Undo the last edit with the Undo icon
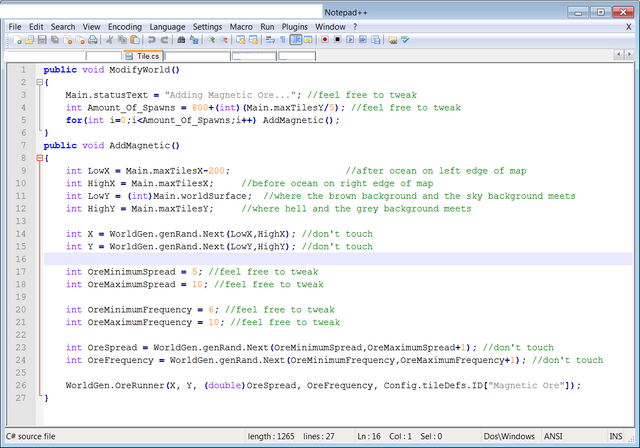This screenshot has height=448, width=640. 151,40
